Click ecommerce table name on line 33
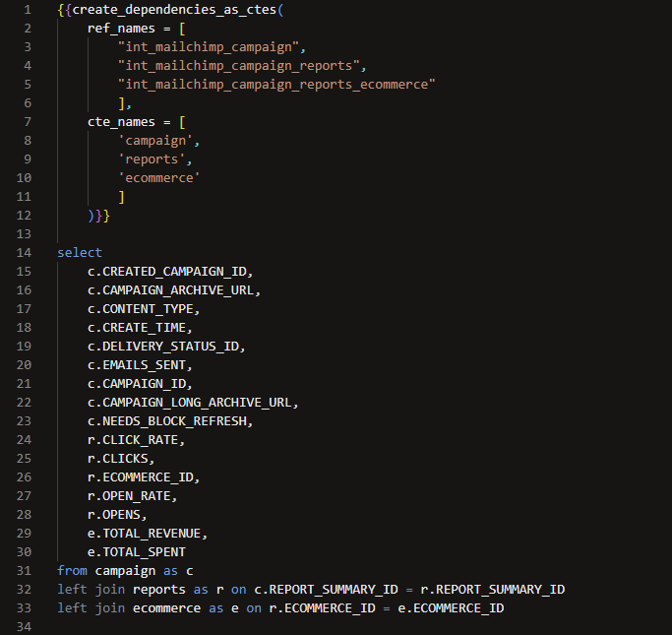 click(x=166, y=608)
